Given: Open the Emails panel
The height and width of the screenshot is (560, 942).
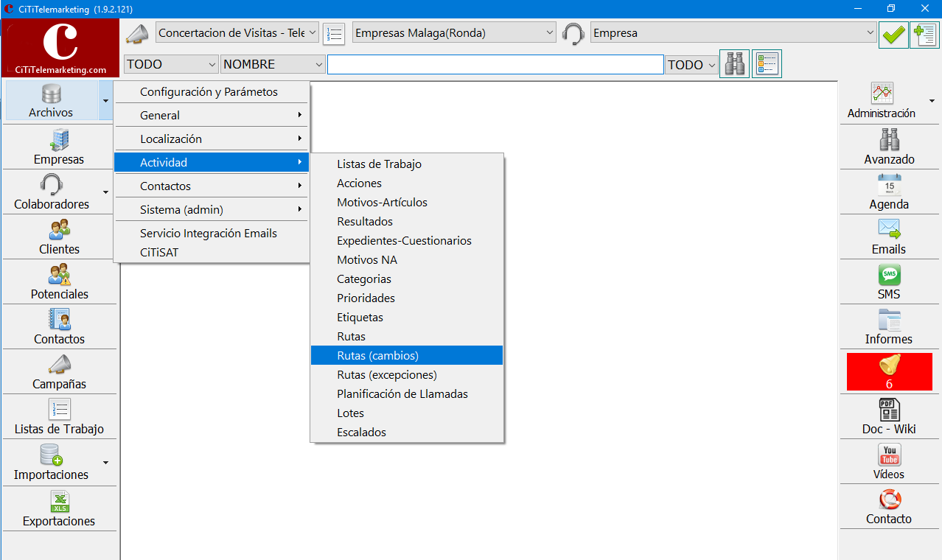Looking at the screenshot, I should click(890, 237).
